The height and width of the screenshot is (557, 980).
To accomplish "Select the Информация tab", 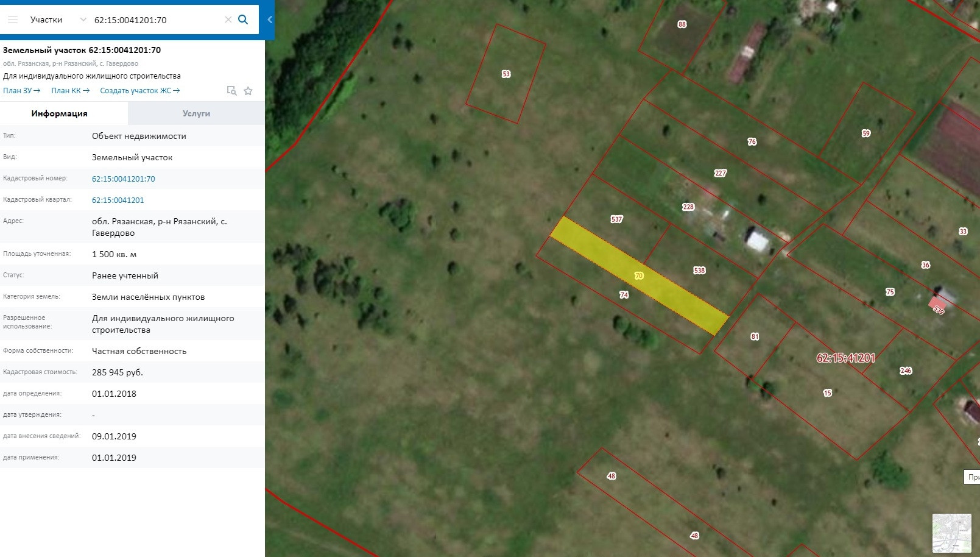I will (60, 113).
